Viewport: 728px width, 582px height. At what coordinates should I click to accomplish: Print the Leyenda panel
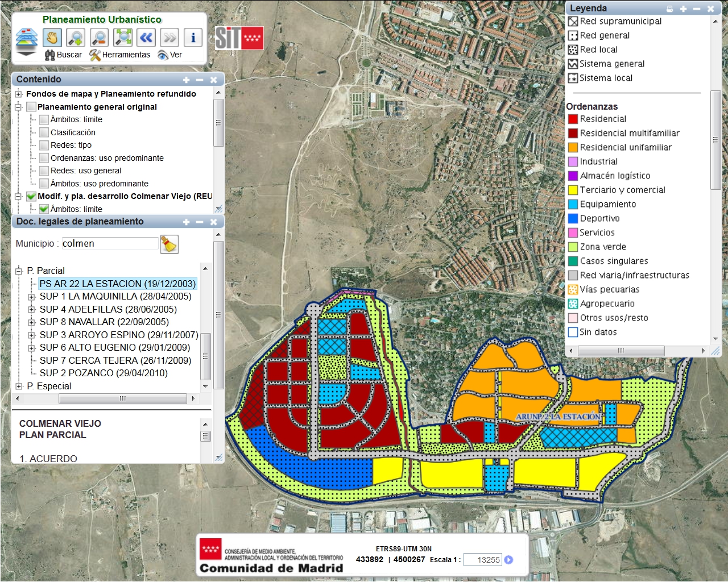pos(669,9)
